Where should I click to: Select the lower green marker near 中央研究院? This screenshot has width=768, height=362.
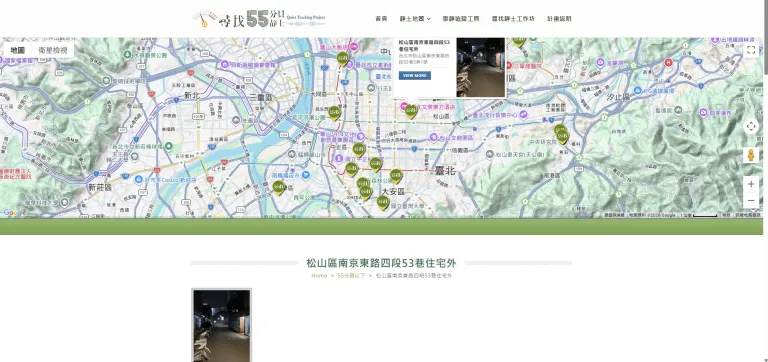(x=562, y=137)
